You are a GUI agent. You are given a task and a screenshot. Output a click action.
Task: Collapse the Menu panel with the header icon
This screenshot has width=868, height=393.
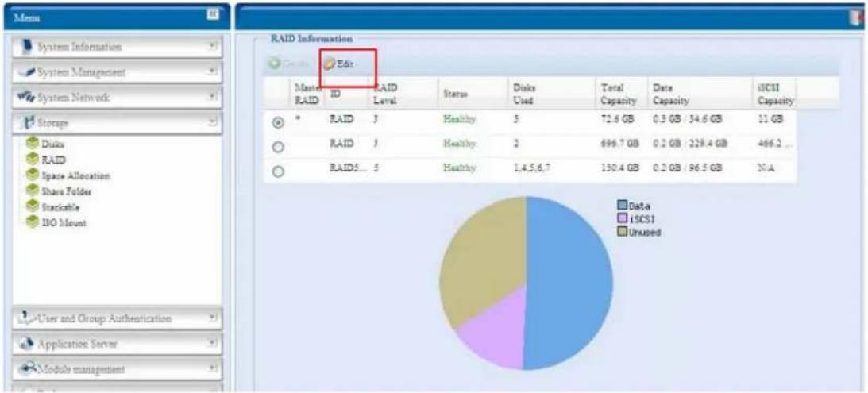click(x=213, y=14)
